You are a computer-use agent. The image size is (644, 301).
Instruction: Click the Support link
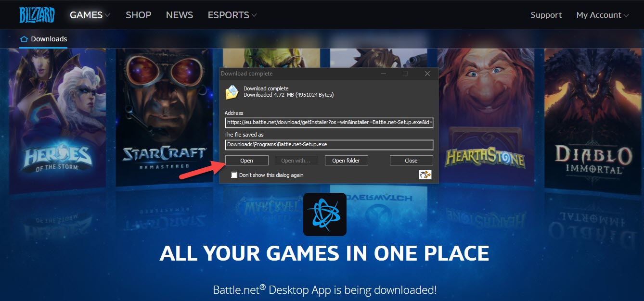[546, 15]
